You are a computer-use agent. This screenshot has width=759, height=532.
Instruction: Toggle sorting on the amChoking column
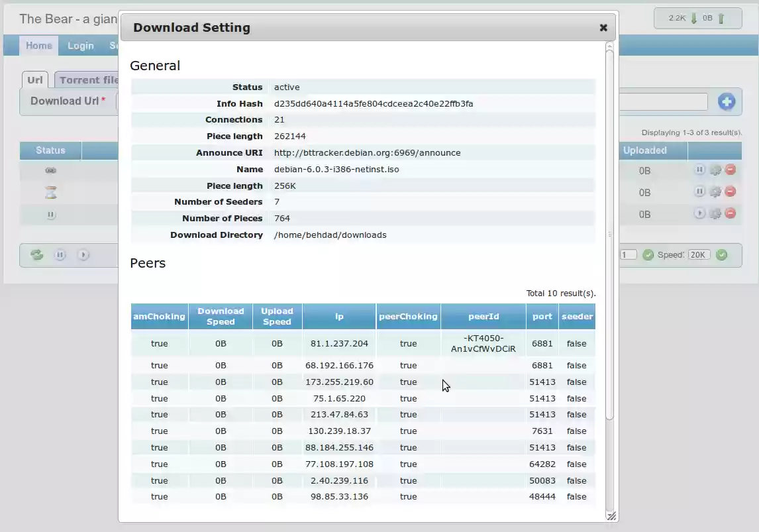[159, 316]
